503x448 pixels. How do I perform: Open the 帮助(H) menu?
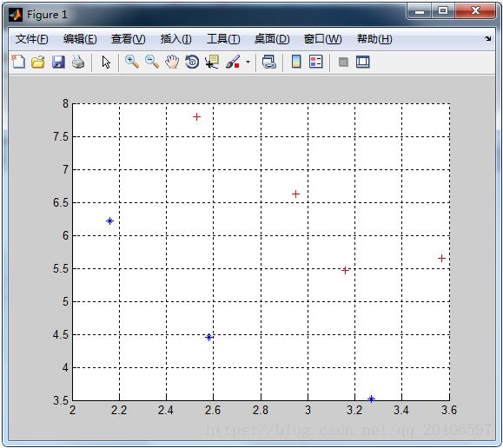[374, 39]
